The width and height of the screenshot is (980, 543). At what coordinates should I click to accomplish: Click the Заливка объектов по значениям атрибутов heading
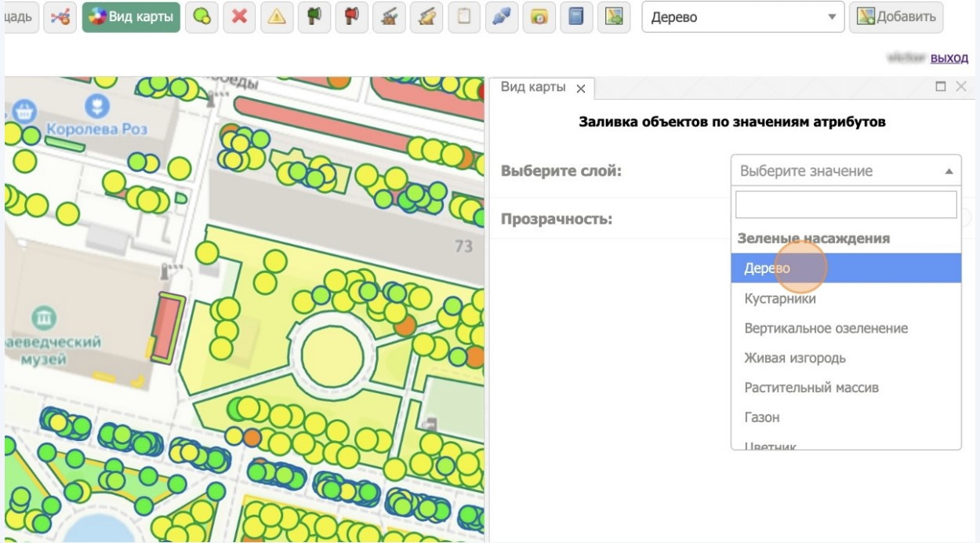732,122
